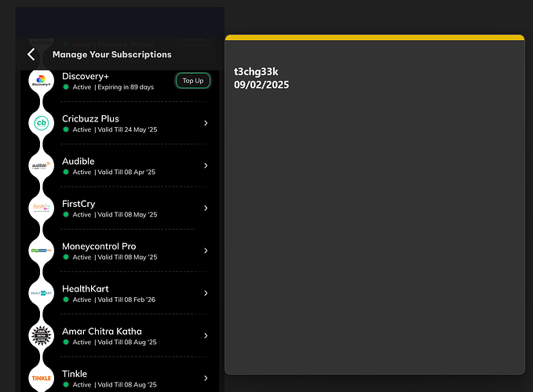Click the Moneycontrol Pro logo icon

[41, 251]
